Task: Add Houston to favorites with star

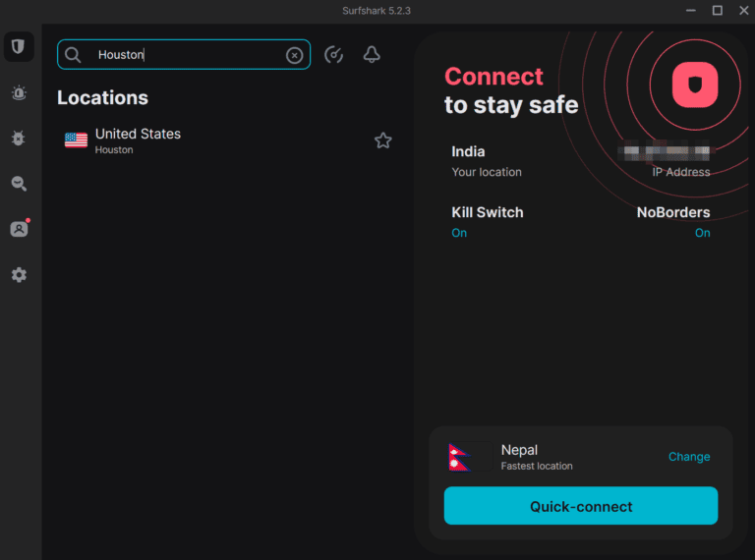Action: pyautogui.click(x=382, y=140)
